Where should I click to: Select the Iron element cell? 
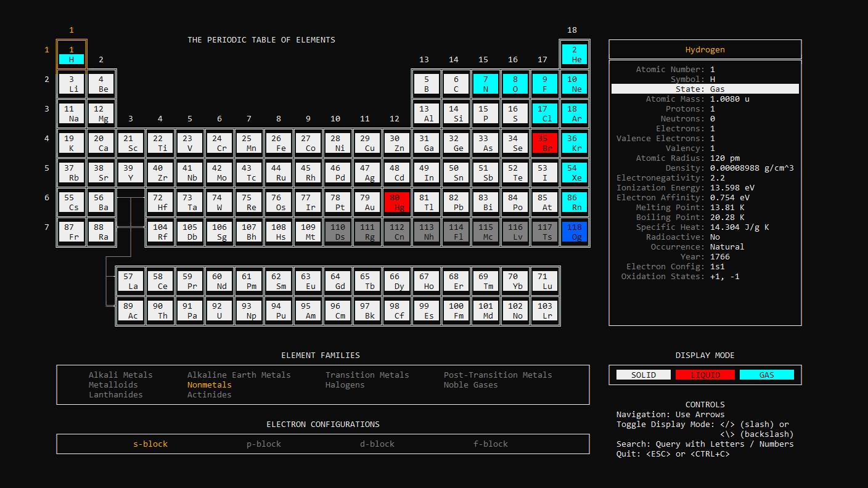pyautogui.click(x=279, y=143)
